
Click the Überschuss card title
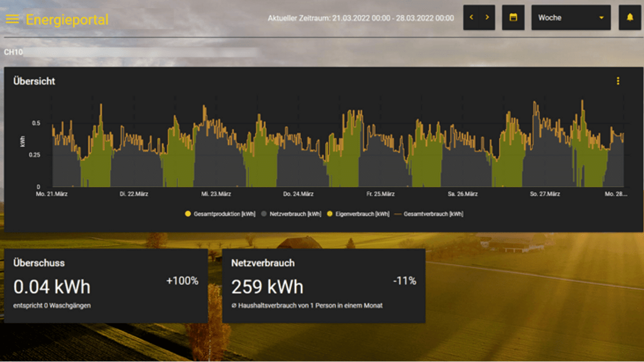(39, 263)
